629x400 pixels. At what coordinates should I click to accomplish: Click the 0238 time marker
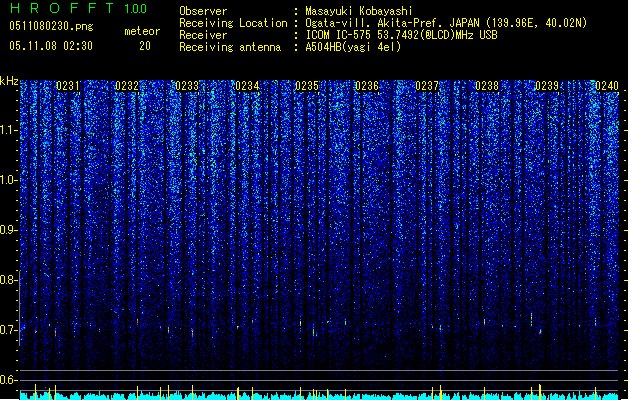(487, 86)
